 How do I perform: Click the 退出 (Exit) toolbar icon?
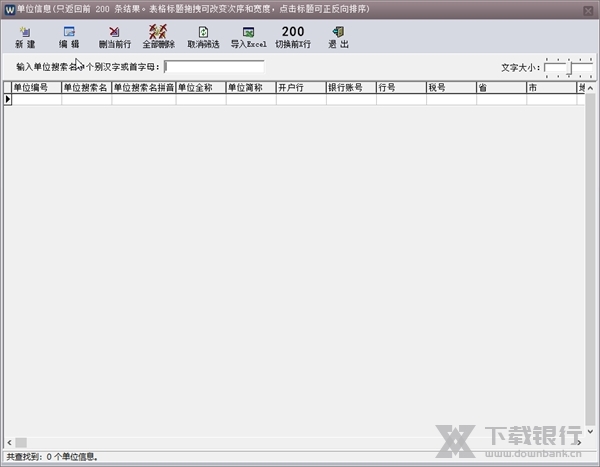(x=338, y=37)
